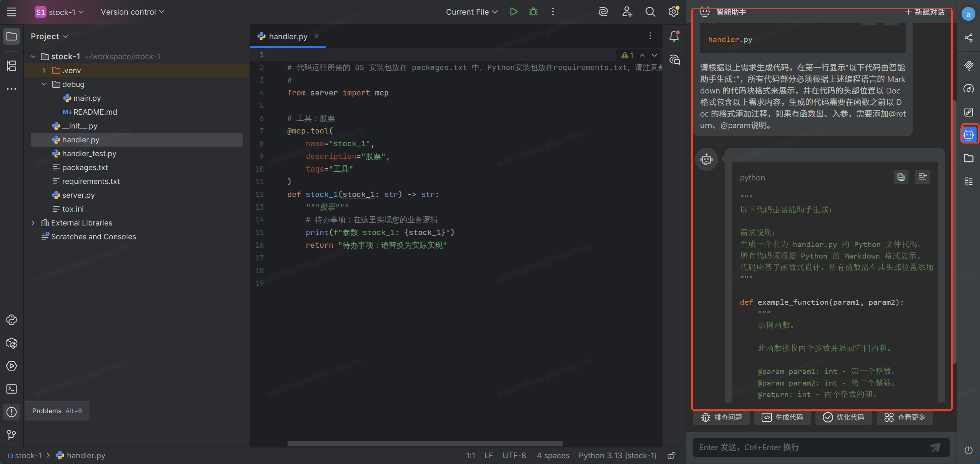Image resolution: width=980 pixels, height=464 pixels.
Task: Click the paperclip icon in right sidebar
Action: pyautogui.click(x=968, y=65)
